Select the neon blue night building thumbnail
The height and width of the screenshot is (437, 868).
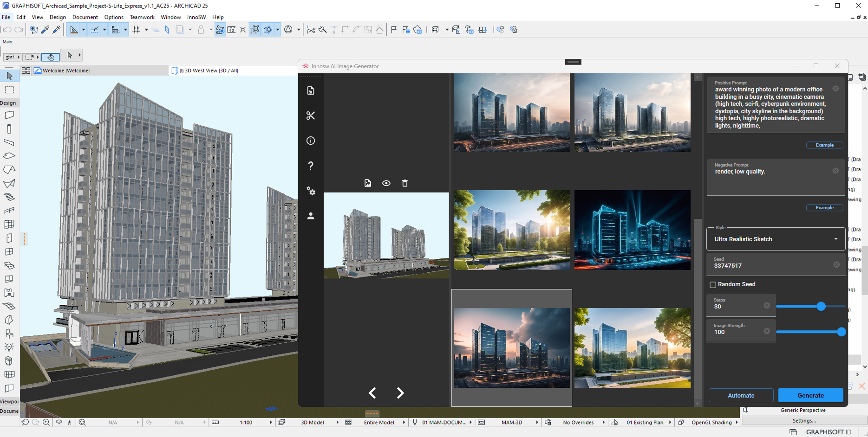click(632, 230)
